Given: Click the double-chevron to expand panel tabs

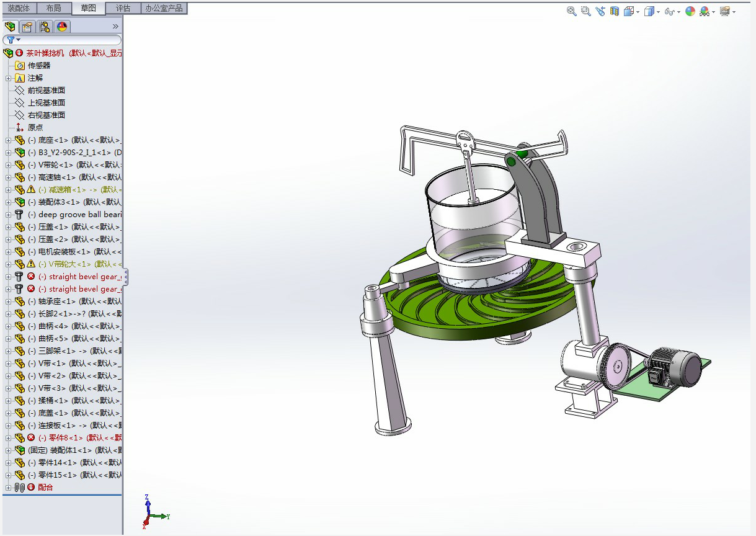Looking at the screenshot, I should pyautogui.click(x=115, y=27).
